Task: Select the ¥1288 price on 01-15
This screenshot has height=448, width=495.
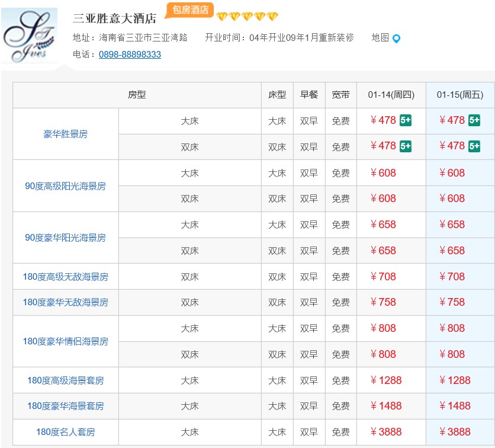Action: [455, 380]
